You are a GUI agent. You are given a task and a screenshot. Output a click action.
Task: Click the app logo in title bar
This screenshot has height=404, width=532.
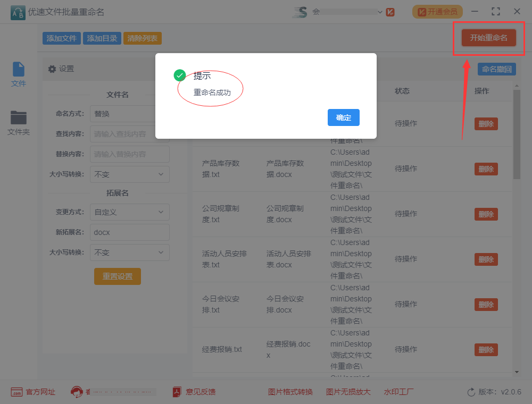coord(18,12)
